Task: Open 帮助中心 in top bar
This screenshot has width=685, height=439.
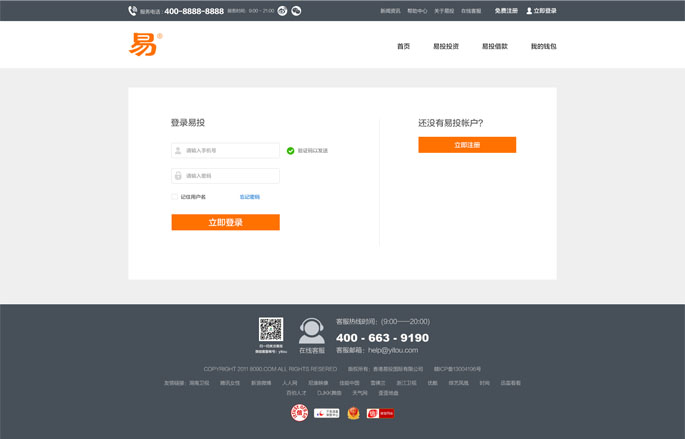Action: pos(417,11)
